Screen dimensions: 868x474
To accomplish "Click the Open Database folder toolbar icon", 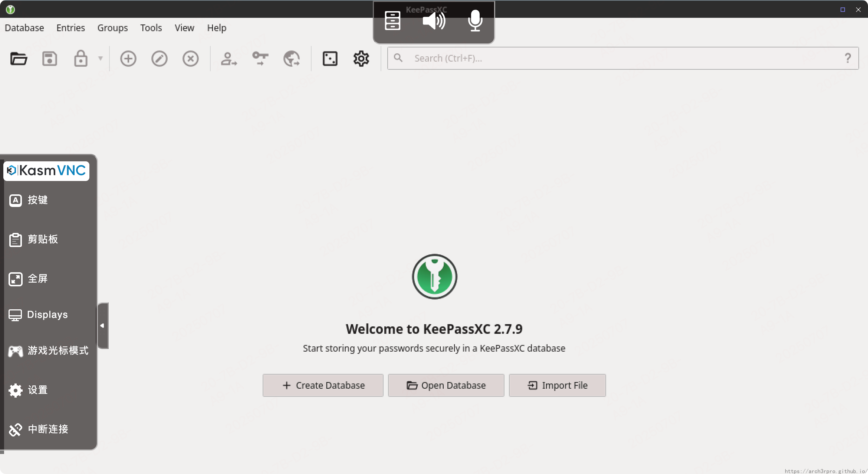I will point(19,59).
